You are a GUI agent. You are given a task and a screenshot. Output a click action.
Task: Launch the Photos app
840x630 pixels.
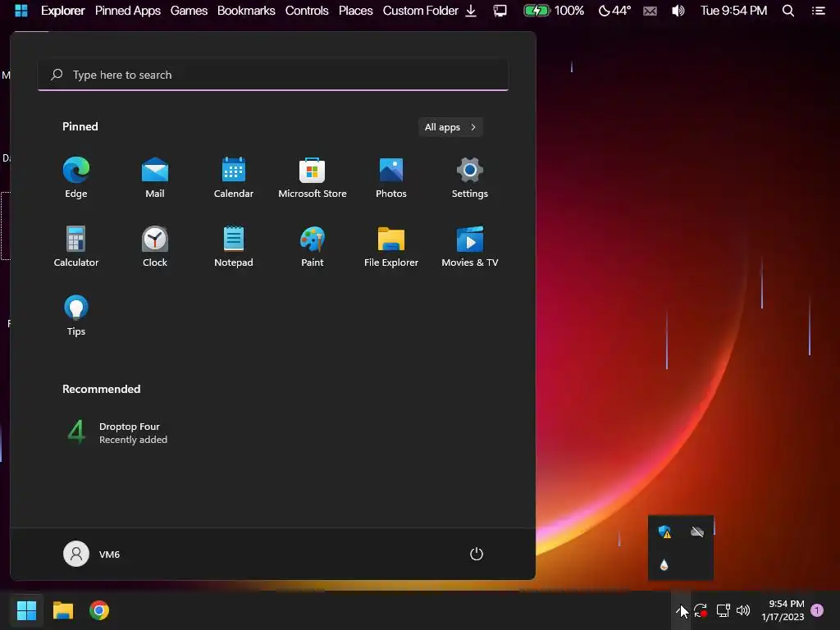[x=391, y=177]
